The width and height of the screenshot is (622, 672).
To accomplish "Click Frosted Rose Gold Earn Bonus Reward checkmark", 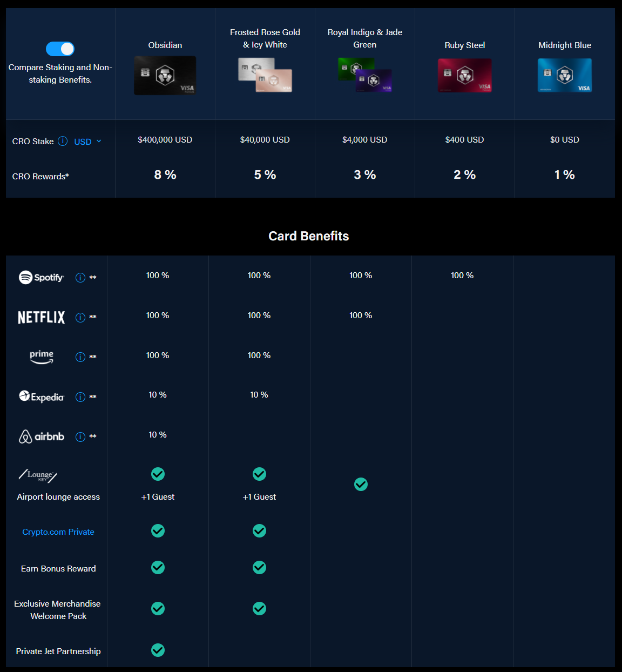I will tap(259, 568).
